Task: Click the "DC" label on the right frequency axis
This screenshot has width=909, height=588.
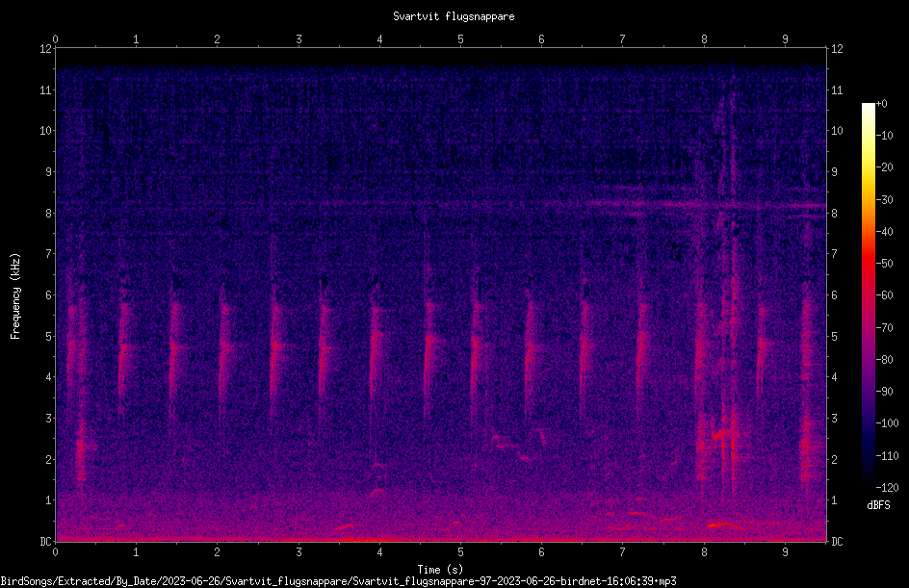Action: tap(837, 542)
